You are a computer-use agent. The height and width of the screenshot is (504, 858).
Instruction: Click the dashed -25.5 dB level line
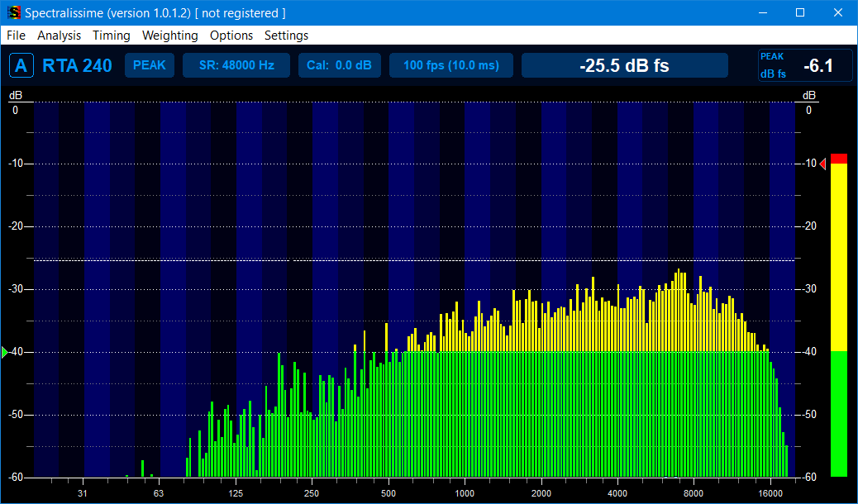click(414, 260)
